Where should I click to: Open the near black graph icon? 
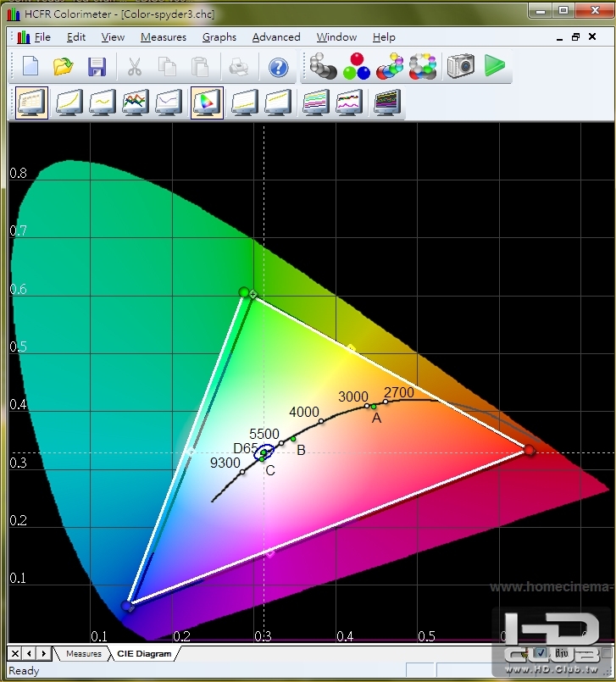[x=245, y=103]
